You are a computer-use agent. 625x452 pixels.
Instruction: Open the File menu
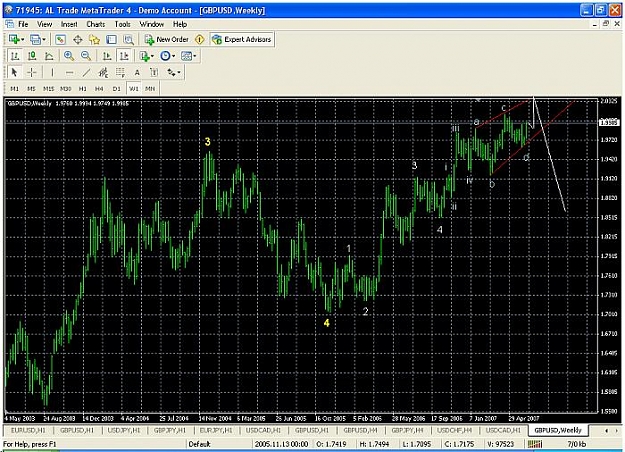point(23,24)
